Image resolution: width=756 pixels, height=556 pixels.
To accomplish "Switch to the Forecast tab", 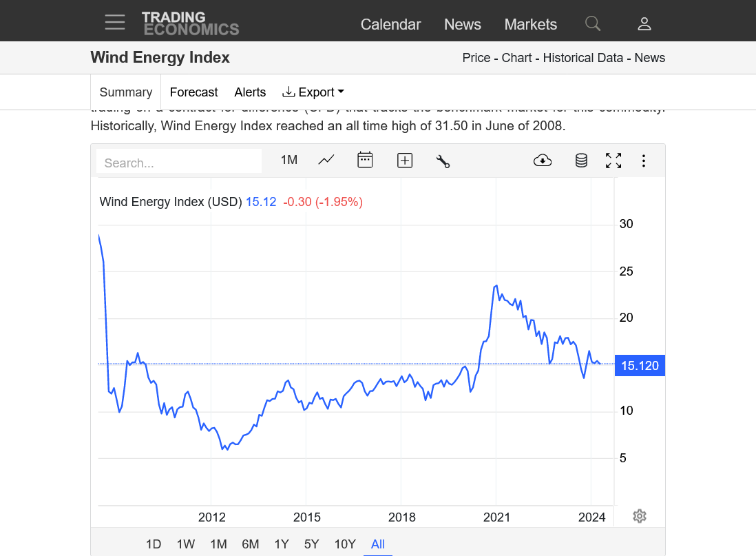I will [193, 92].
